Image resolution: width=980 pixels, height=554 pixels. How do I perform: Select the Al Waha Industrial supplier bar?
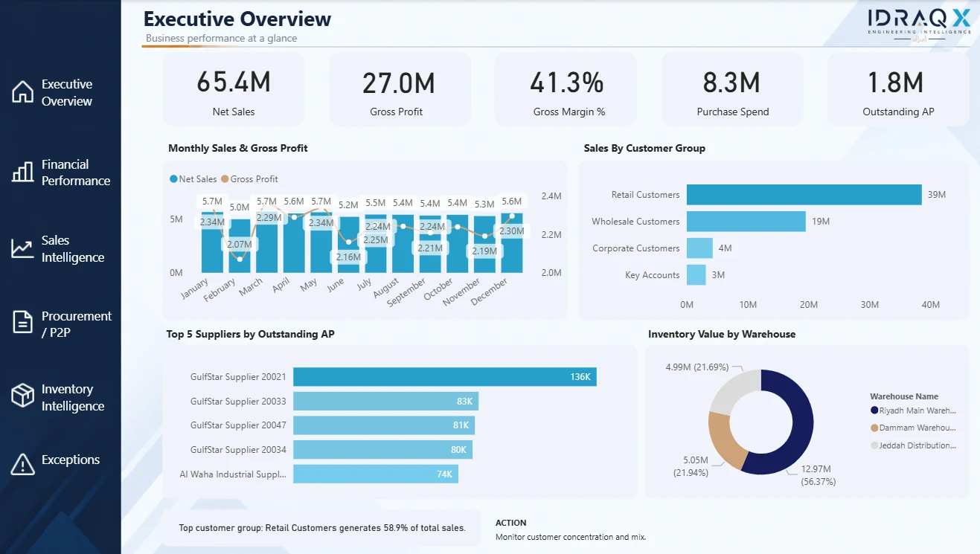click(376, 474)
